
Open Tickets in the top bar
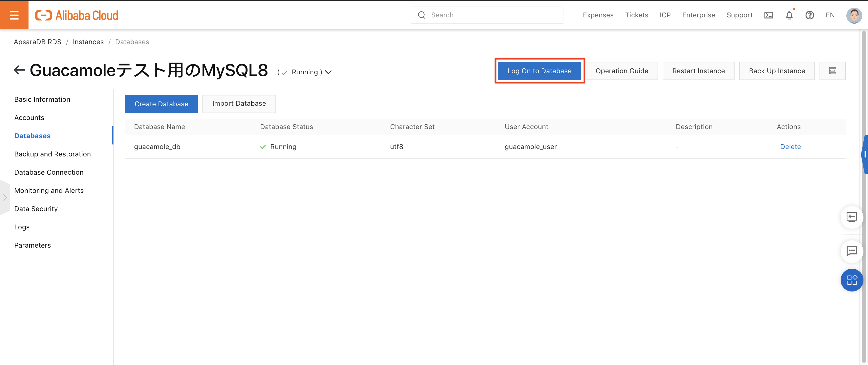636,15
